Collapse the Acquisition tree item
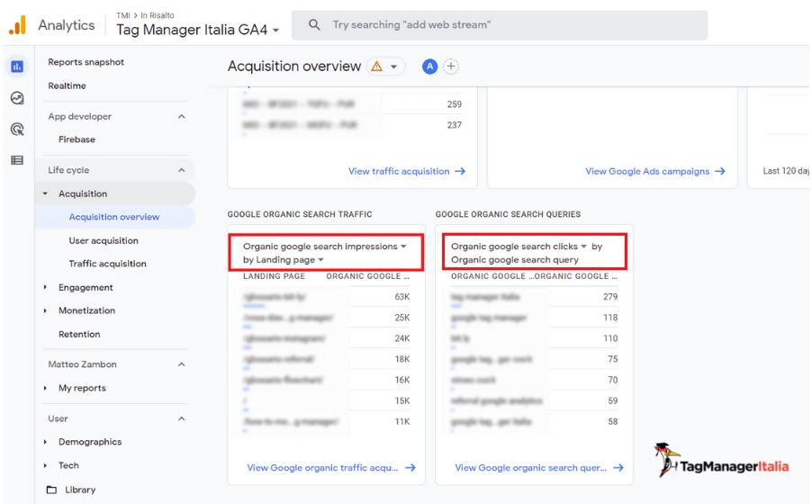The width and height of the screenshot is (812, 504). pos(45,193)
